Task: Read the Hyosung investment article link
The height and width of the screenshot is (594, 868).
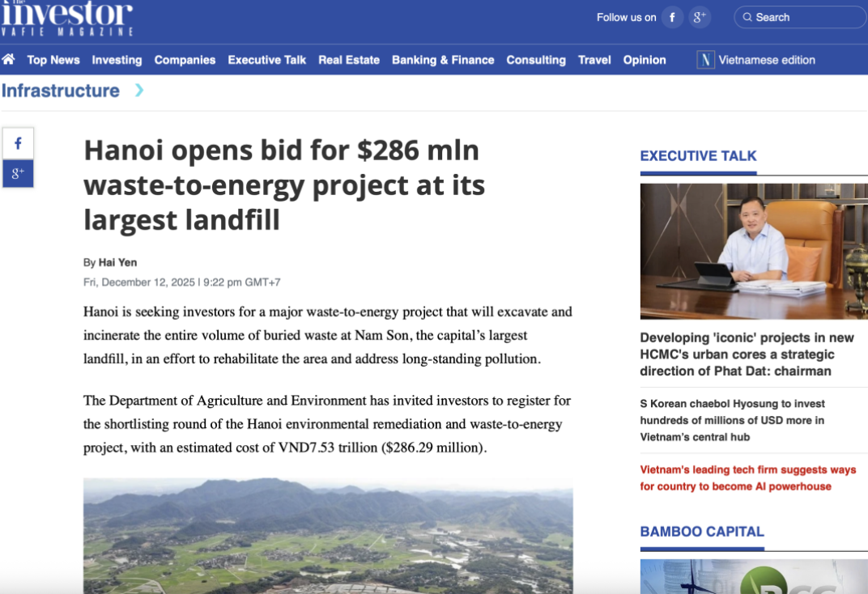Action: [732, 420]
